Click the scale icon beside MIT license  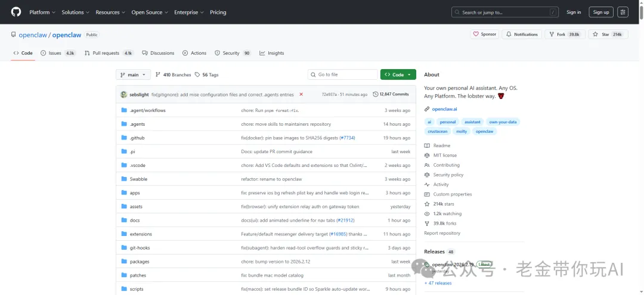[x=427, y=156]
